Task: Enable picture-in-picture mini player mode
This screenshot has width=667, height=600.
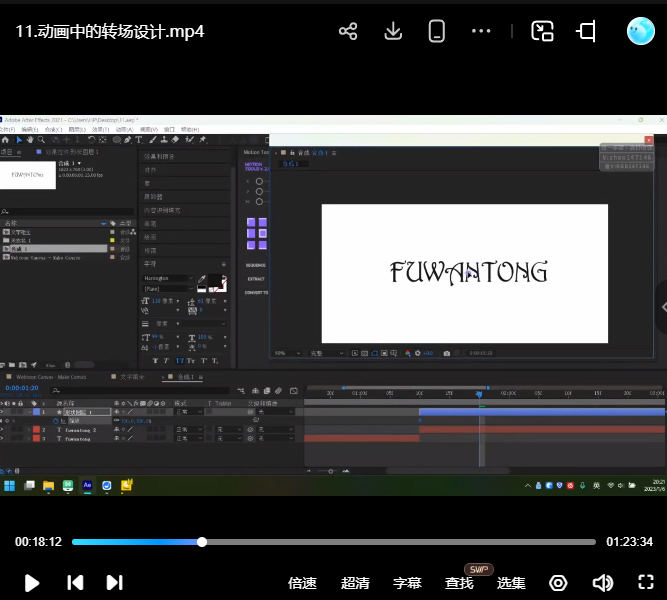Action: (542, 31)
